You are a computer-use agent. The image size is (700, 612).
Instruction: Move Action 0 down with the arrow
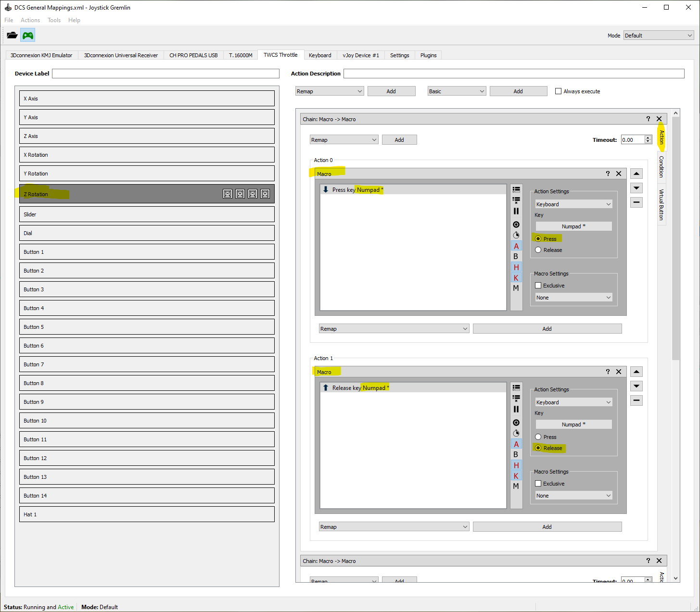(x=636, y=188)
